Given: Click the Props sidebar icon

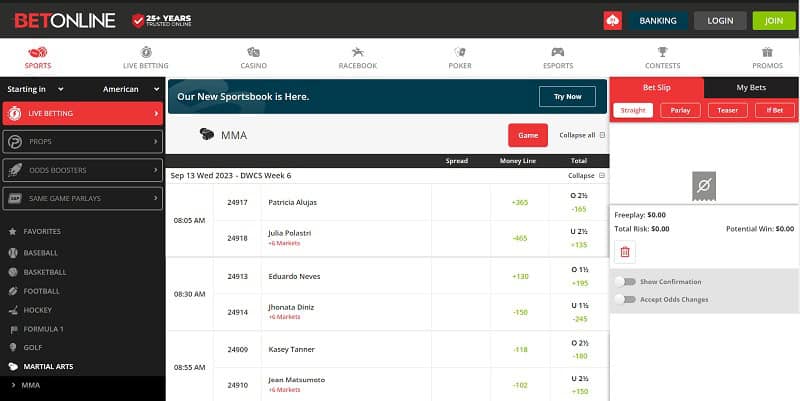Looking at the screenshot, I should pyautogui.click(x=15, y=141).
